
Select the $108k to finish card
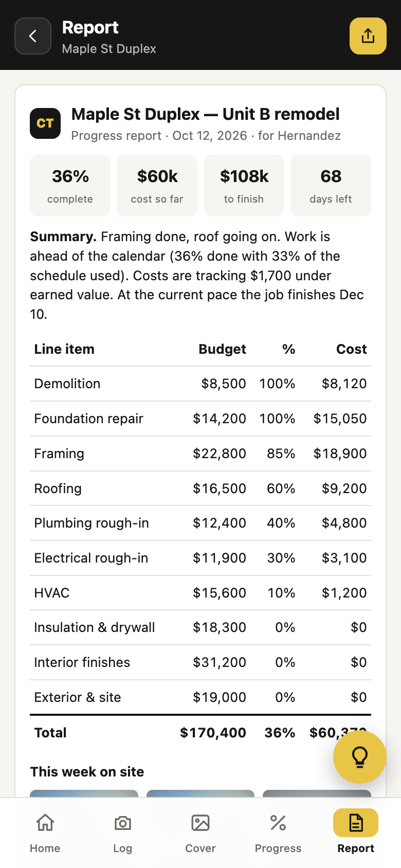(x=244, y=186)
